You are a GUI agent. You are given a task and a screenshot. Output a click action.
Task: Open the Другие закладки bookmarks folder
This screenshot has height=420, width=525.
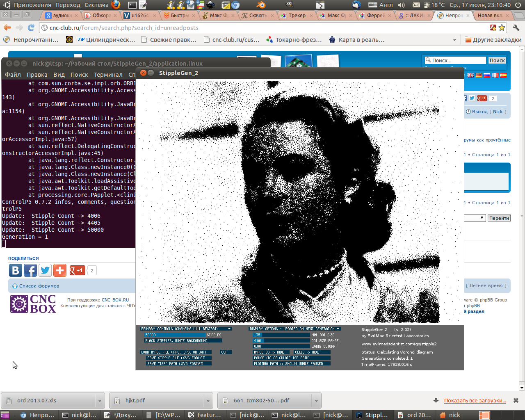point(493,40)
